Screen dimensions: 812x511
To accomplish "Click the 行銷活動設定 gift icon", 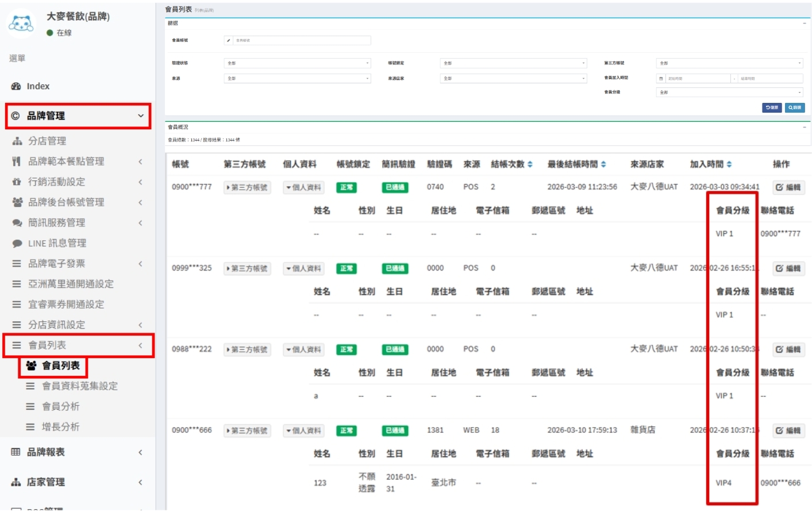I will tap(17, 182).
